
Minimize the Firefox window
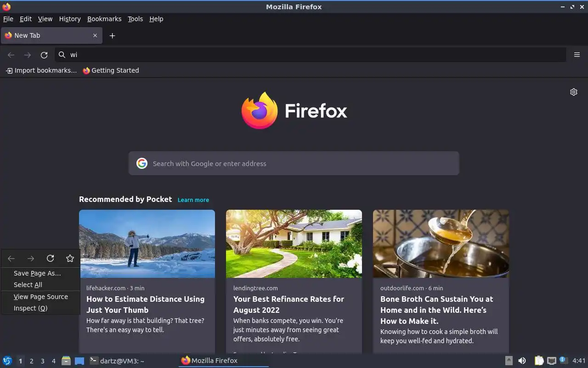click(563, 7)
